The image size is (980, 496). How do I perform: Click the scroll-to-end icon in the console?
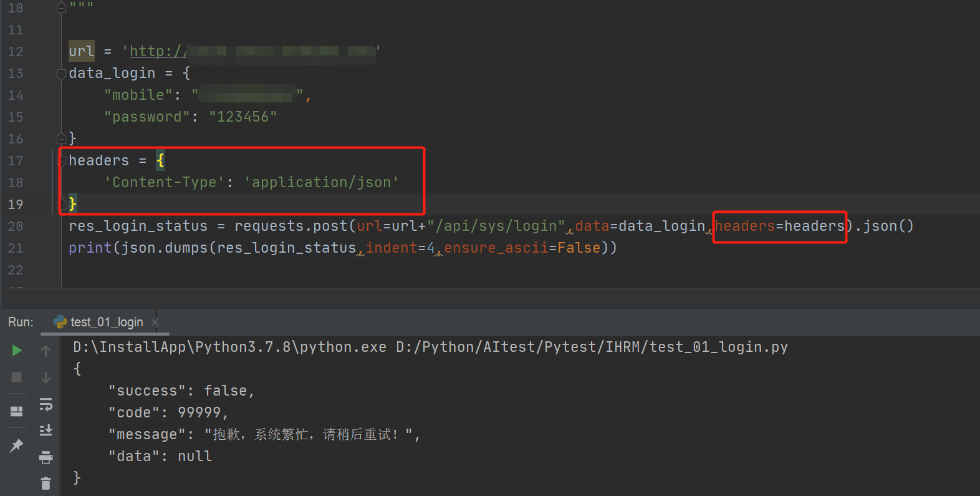click(46, 430)
